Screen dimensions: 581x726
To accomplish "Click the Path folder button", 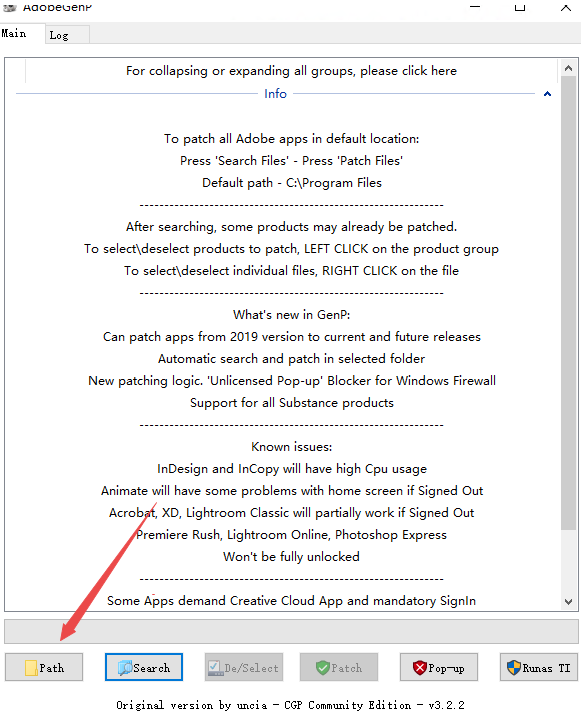I will pos(44,667).
